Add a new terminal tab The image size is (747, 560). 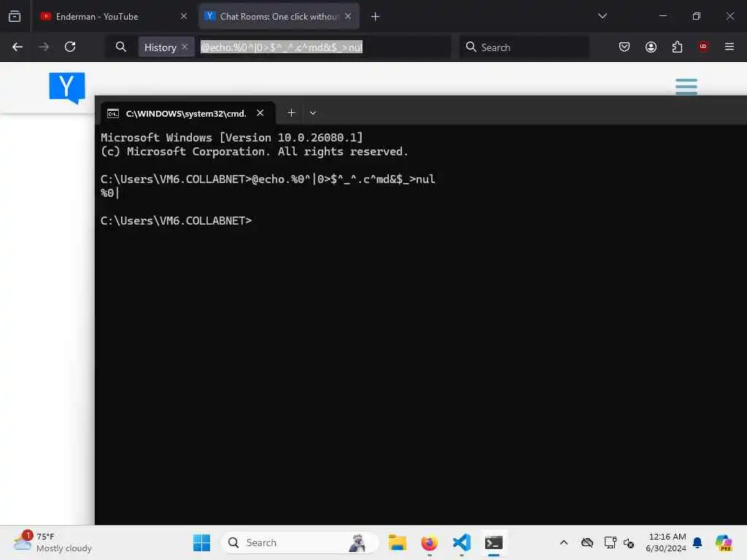coord(291,113)
